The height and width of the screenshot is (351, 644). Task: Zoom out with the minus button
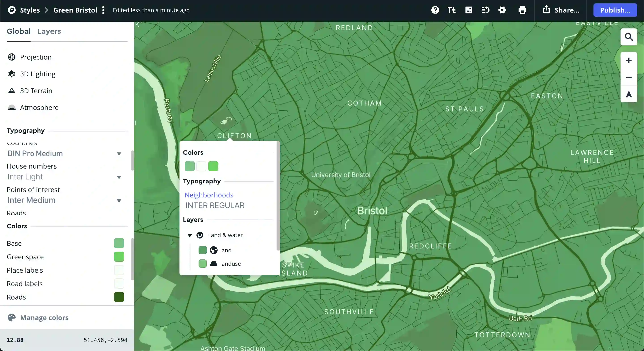click(629, 77)
